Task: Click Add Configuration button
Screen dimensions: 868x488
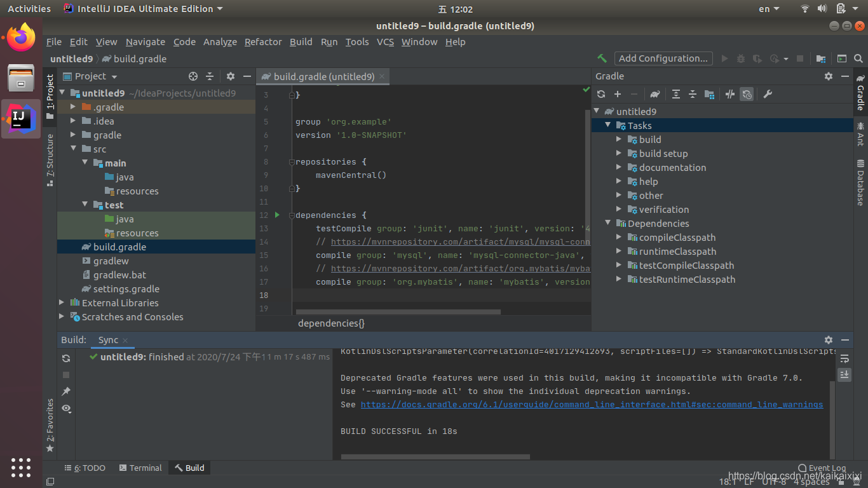Action: 663,58
